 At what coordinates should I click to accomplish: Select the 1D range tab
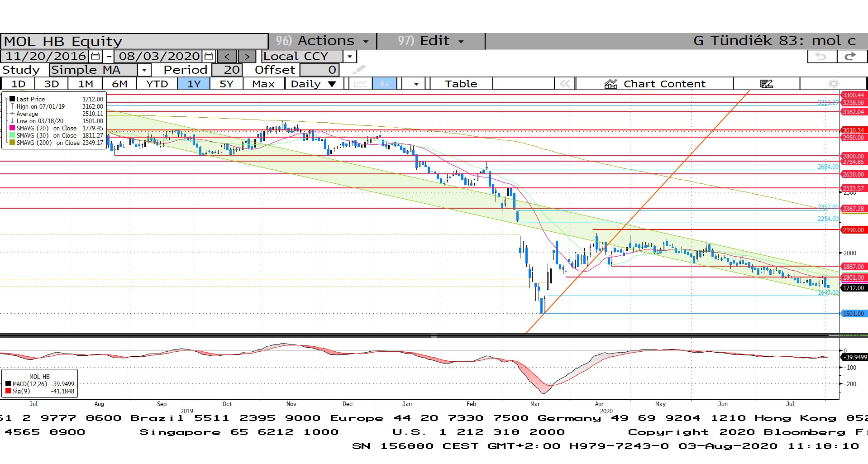coord(18,84)
